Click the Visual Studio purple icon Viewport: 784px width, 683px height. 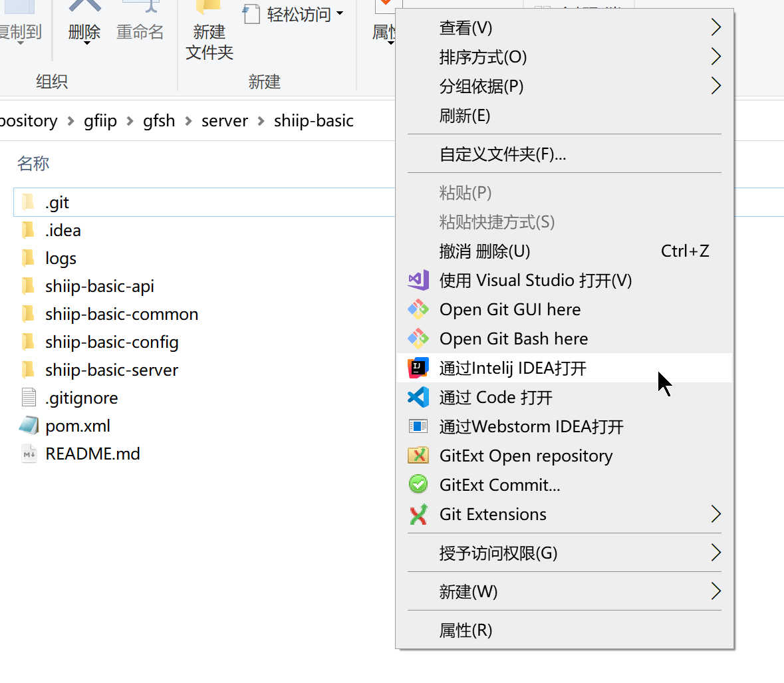418,280
